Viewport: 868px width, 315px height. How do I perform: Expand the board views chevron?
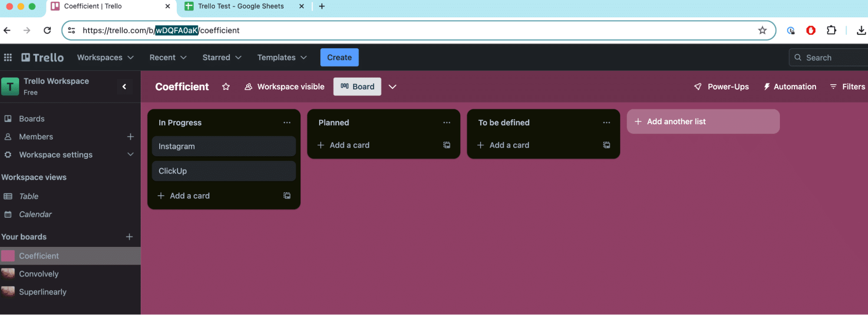click(x=393, y=87)
